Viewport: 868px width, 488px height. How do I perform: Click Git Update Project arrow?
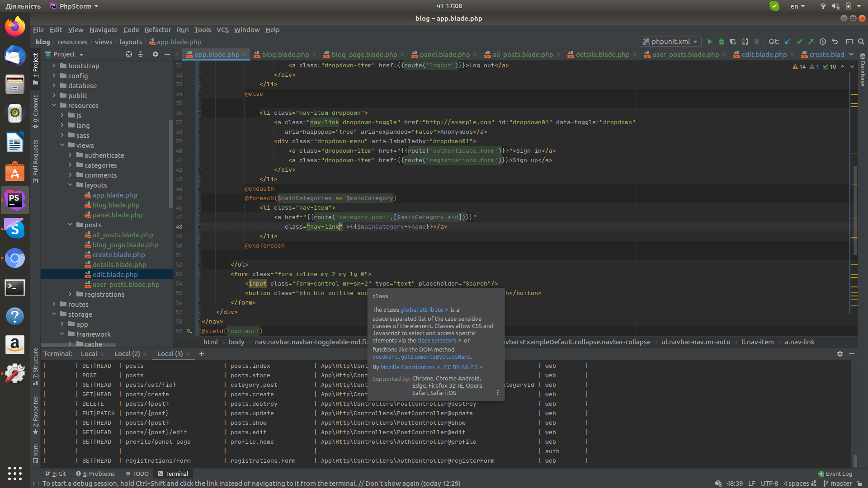(788, 42)
